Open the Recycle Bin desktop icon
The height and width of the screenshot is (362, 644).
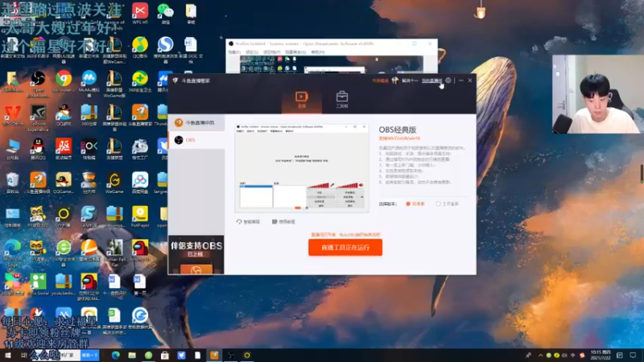tap(12, 183)
